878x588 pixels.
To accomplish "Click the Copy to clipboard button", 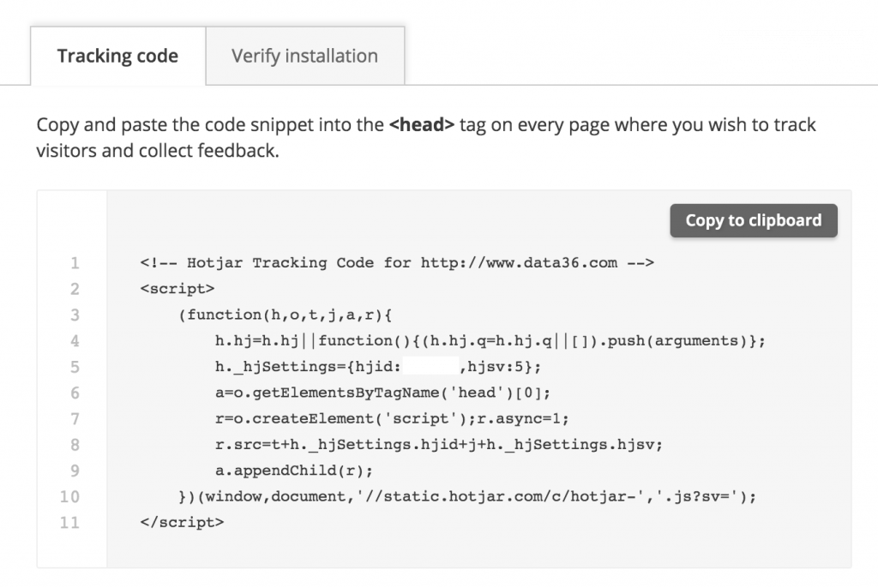I will [x=753, y=220].
